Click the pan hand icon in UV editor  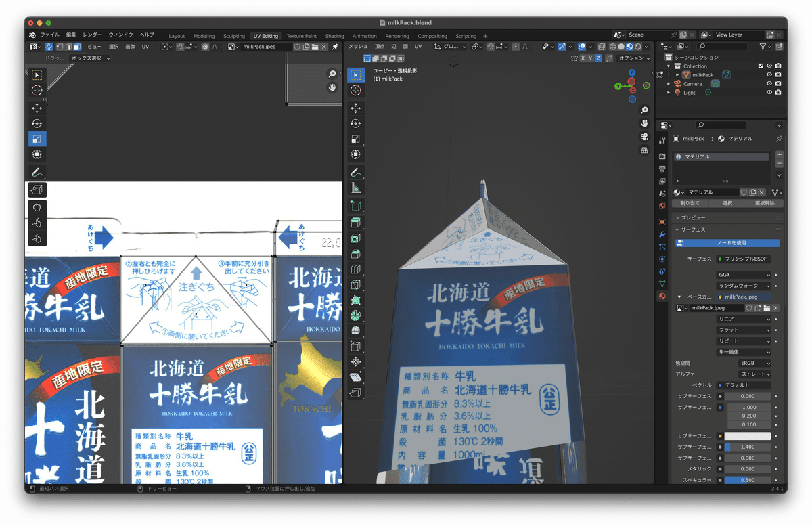[x=332, y=87]
